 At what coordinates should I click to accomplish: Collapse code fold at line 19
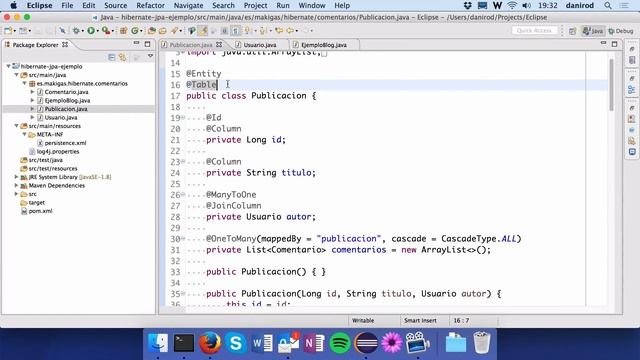click(x=183, y=118)
